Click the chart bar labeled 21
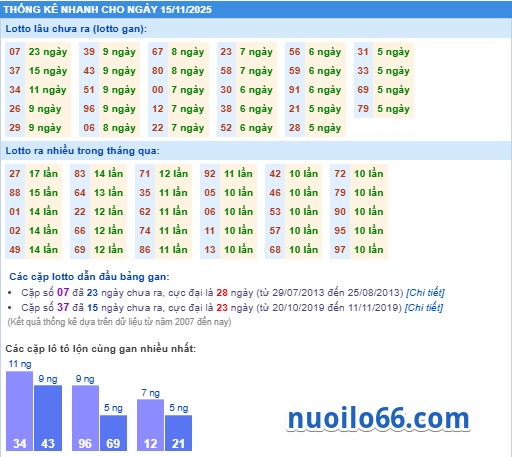 click(179, 433)
